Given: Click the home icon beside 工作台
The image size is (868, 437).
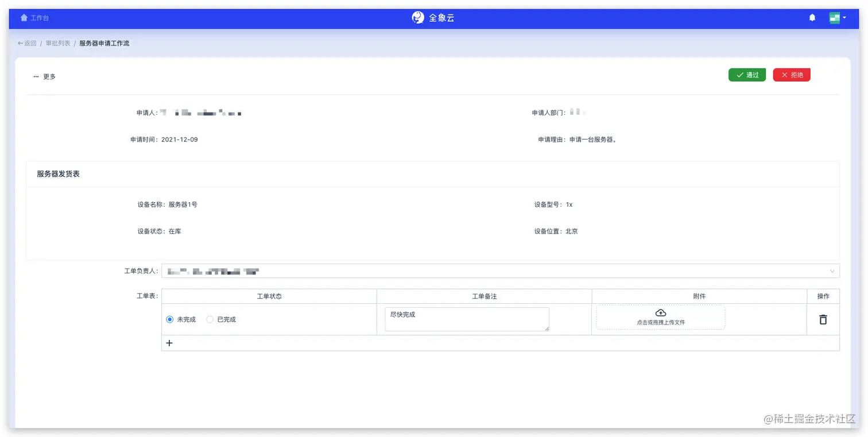Looking at the screenshot, I should click(x=24, y=18).
